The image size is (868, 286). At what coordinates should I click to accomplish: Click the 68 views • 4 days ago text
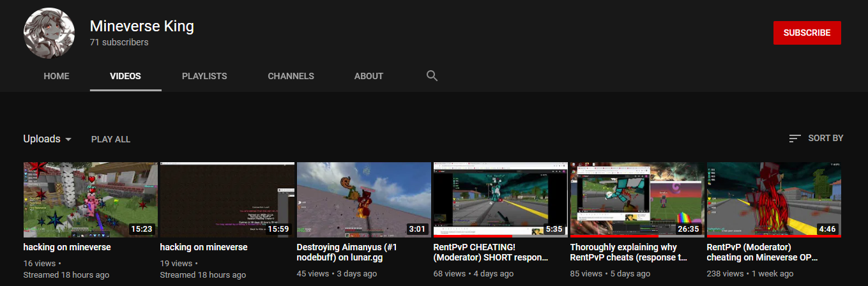coord(474,274)
